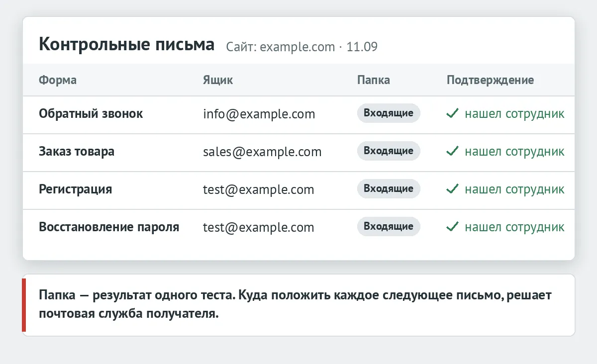
Task: Click нашел сотрудник text in the Восстановление пароля row
Action: [515, 228]
